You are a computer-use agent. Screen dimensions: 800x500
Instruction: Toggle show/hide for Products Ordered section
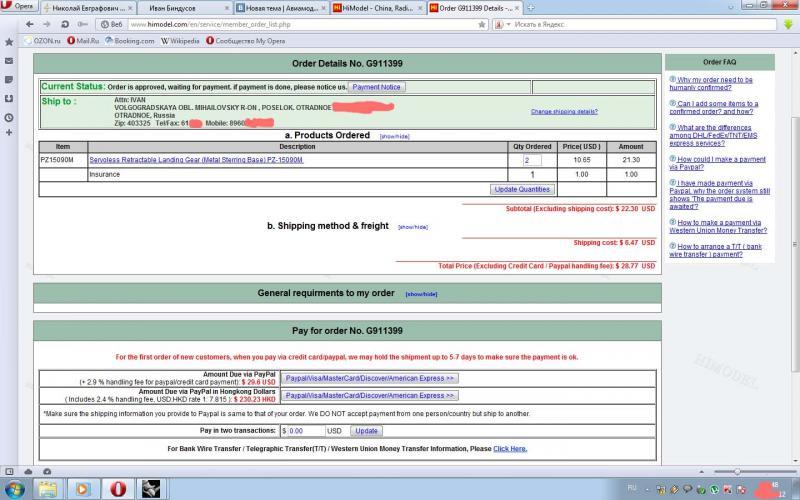[393, 136]
